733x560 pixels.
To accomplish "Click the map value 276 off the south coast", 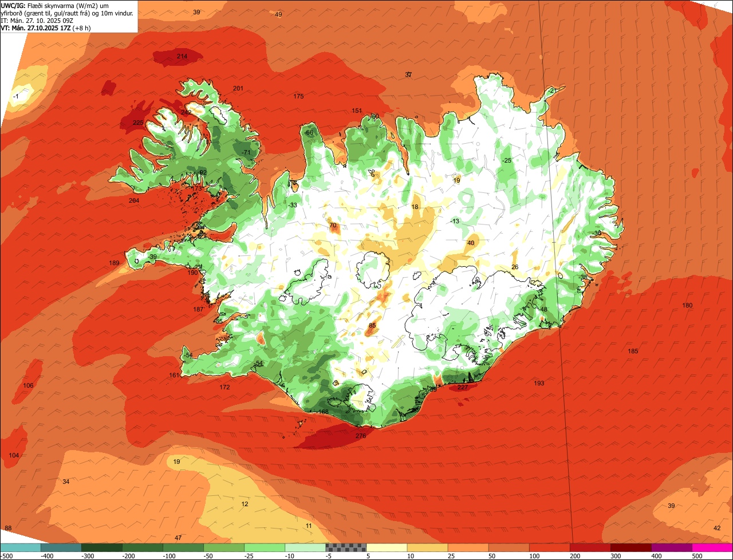I will click(361, 436).
